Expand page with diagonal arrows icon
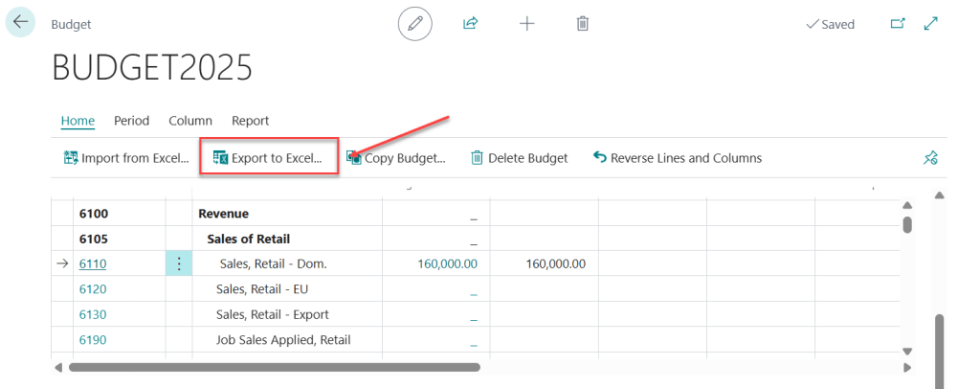The width and height of the screenshot is (980, 389). tap(930, 24)
